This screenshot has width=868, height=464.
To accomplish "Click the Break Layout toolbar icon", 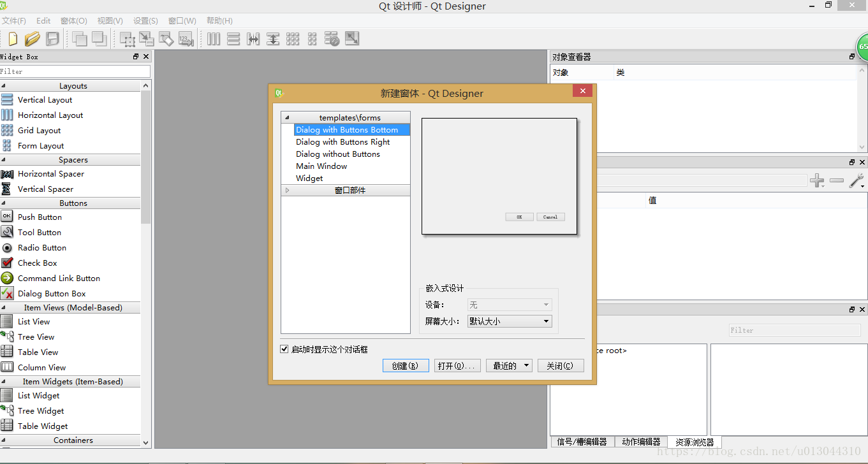I will point(332,38).
